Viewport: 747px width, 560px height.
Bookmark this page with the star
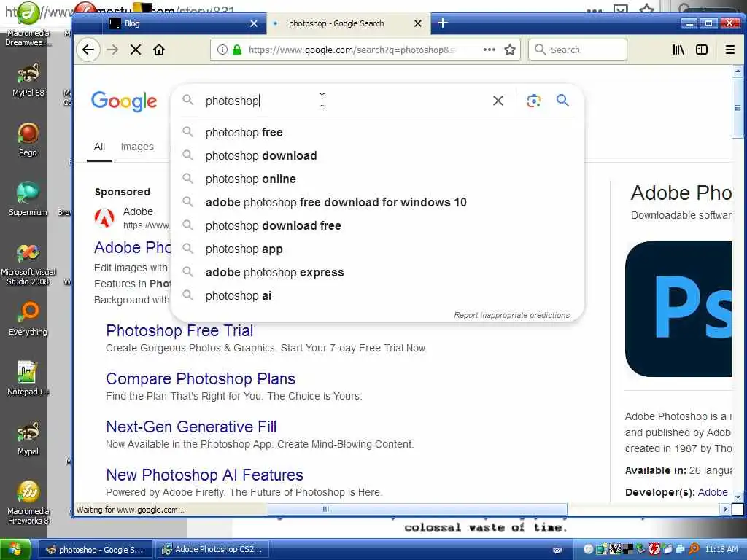pos(510,50)
